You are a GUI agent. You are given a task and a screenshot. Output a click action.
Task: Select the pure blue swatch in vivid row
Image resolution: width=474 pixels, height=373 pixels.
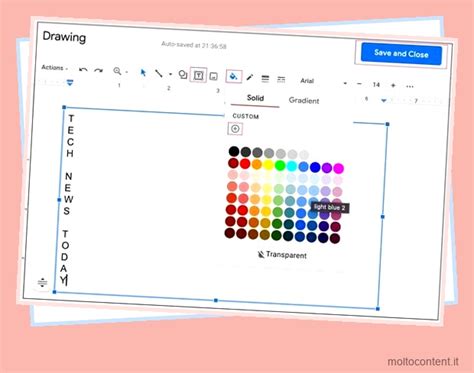click(x=315, y=167)
